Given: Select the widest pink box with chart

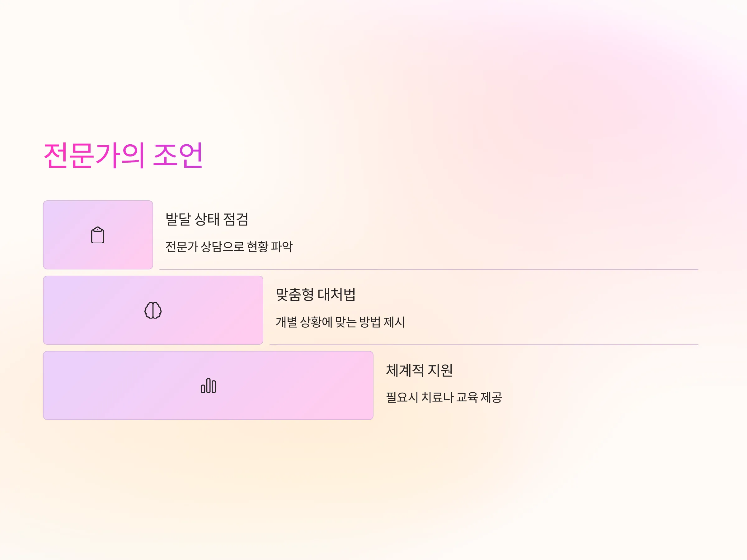Looking at the screenshot, I should (x=208, y=385).
